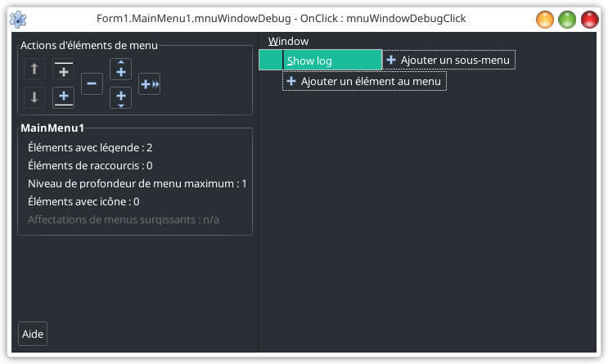Insert new menu item above the selection
The image size is (608, 364).
click(x=120, y=70)
